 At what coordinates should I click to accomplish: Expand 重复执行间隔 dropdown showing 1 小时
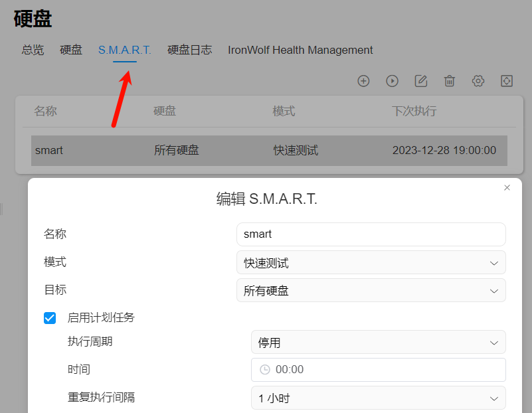pyautogui.click(x=378, y=398)
